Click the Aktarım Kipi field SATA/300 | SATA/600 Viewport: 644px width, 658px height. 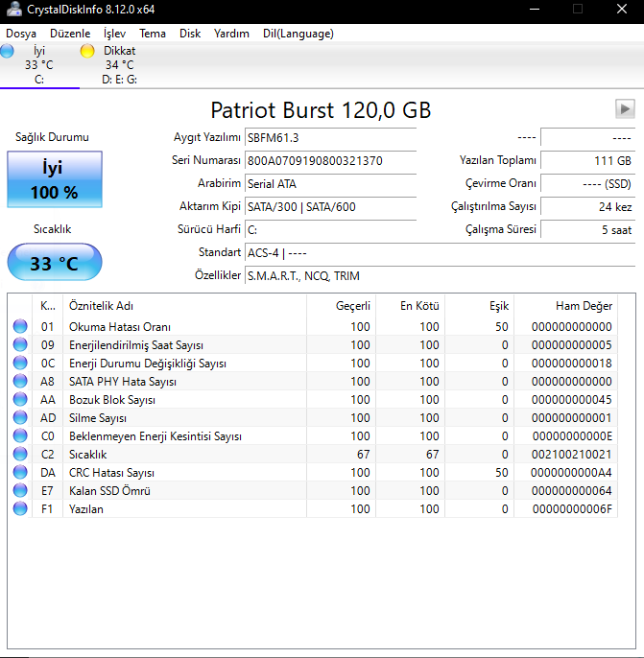coord(330,207)
